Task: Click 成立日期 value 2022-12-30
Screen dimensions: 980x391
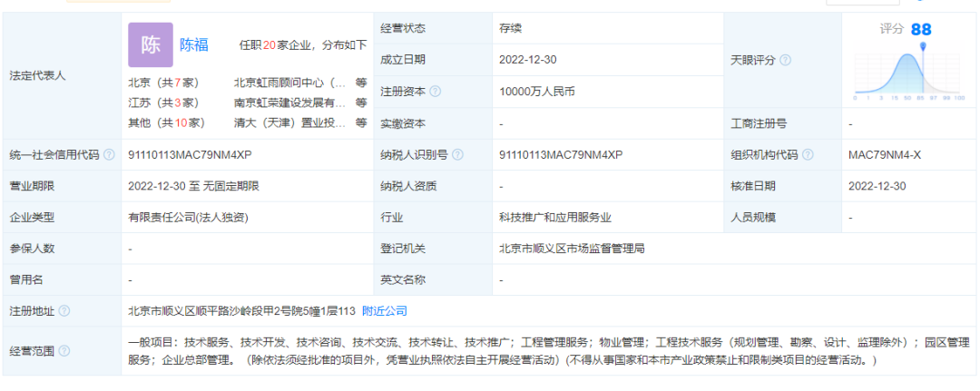Action: [x=528, y=60]
